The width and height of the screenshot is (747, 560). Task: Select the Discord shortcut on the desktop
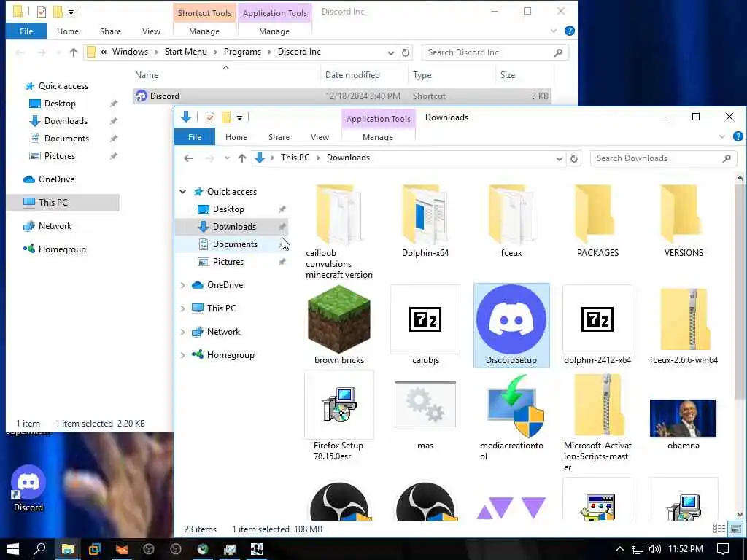(28, 489)
